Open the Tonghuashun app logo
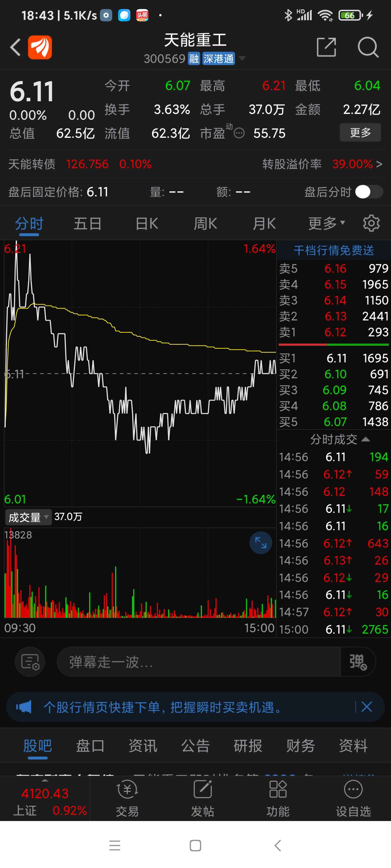Image resolution: width=391 pixels, height=868 pixels. point(40,47)
